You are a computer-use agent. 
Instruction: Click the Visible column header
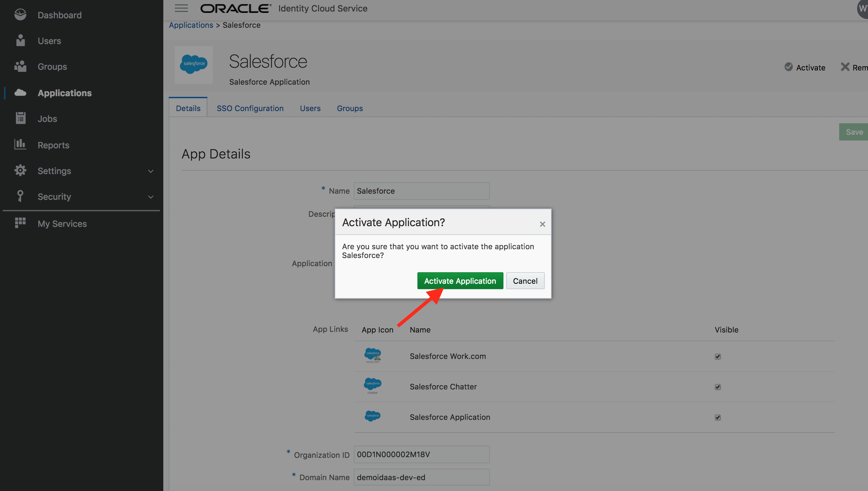point(726,330)
